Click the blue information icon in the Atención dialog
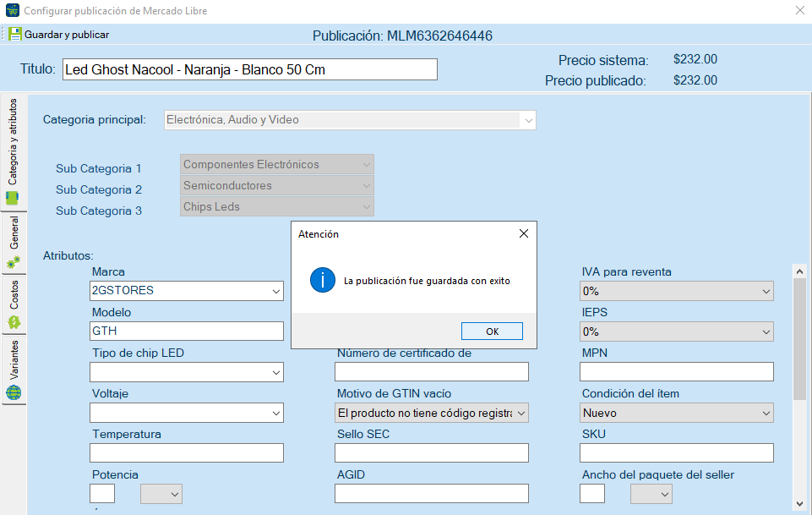 point(323,280)
